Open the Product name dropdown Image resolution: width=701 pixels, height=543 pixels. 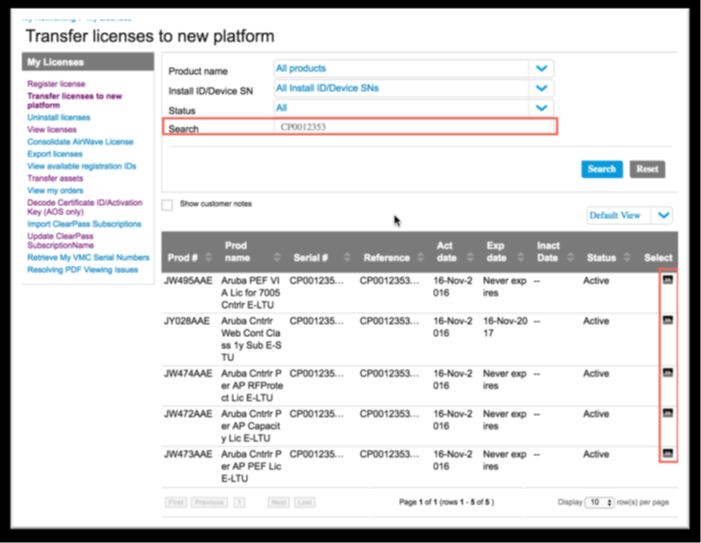[414, 68]
